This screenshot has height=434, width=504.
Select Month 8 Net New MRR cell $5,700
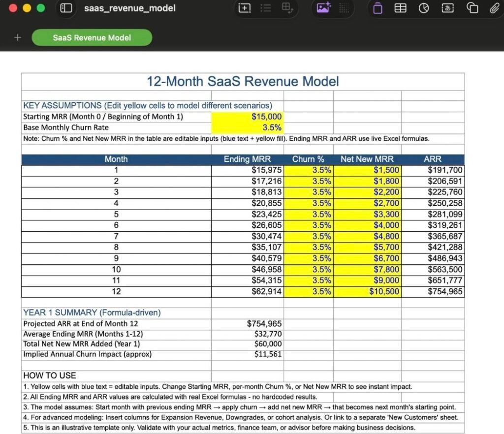367,248
